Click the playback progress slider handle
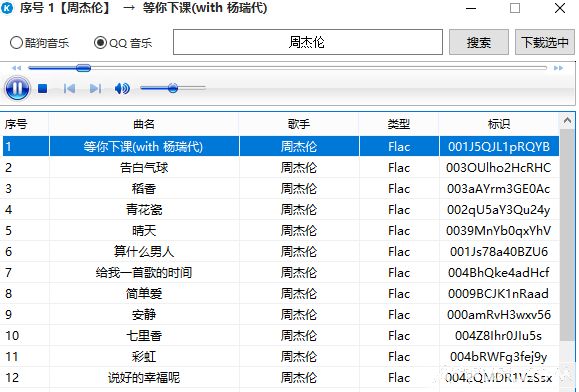The width and height of the screenshot is (579, 392). click(x=83, y=68)
